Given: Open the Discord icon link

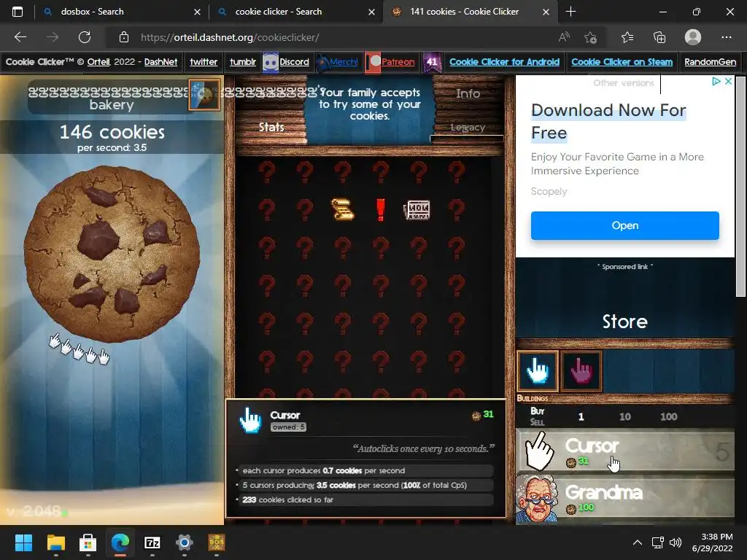Looking at the screenshot, I should point(271,62).
